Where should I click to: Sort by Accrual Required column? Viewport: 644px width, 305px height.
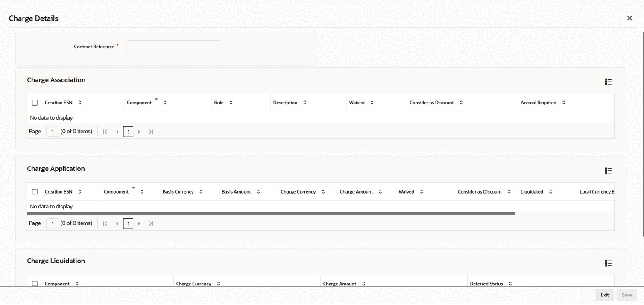[564, 103]
